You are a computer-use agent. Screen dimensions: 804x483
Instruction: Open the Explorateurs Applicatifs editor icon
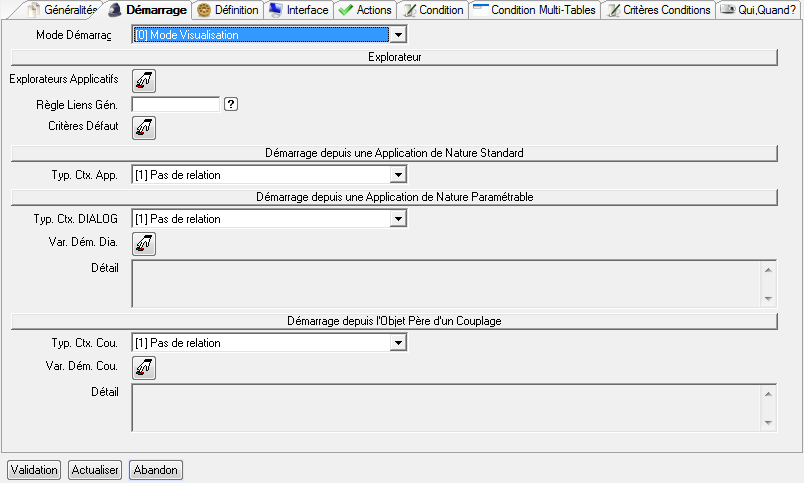pyautogui.click(x=144, y=80)
